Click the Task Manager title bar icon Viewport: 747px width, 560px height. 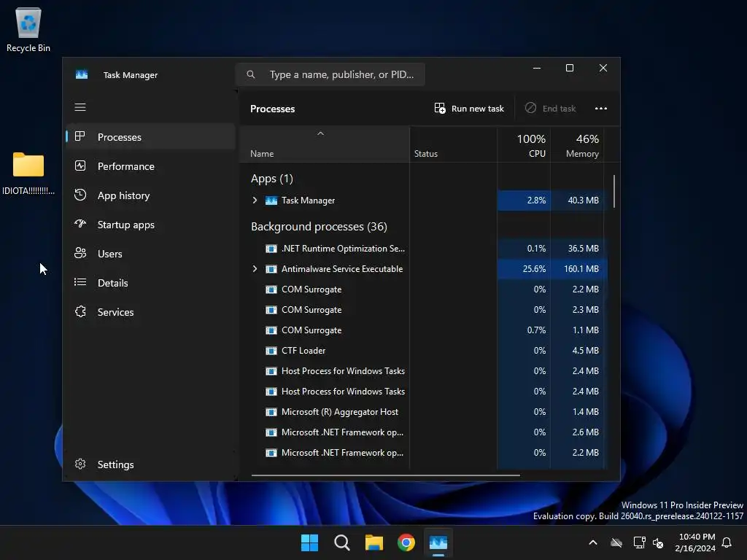(82, 75)
